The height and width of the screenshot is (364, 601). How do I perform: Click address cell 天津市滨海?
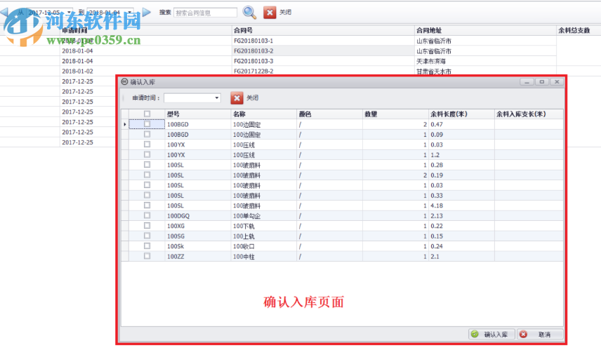[x=485, y=61]
